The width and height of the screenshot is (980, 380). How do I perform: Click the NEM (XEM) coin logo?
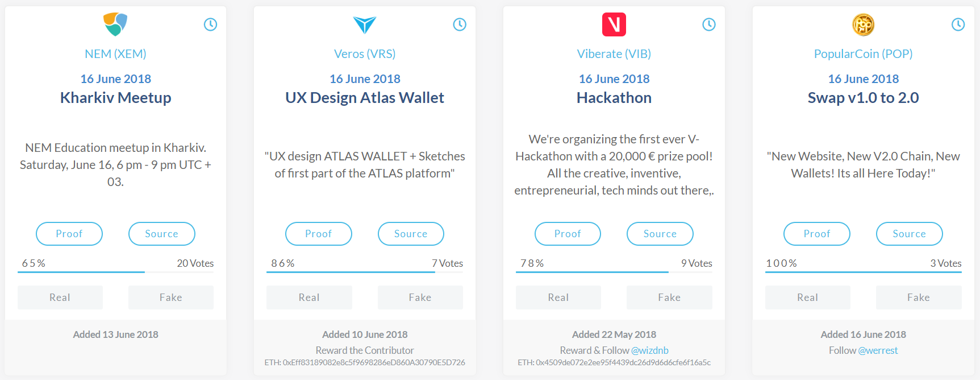(x=115, y=24)
